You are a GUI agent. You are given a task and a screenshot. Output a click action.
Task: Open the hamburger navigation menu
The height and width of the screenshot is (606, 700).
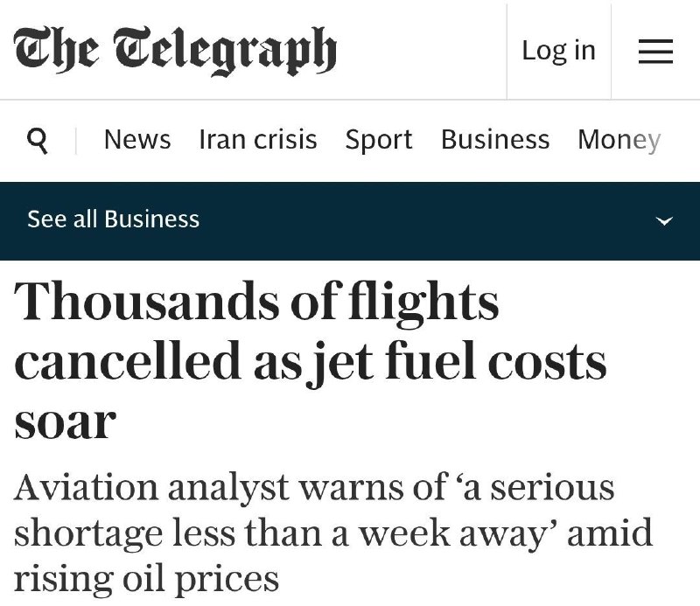pyautogui.click(x=655, y=52)
